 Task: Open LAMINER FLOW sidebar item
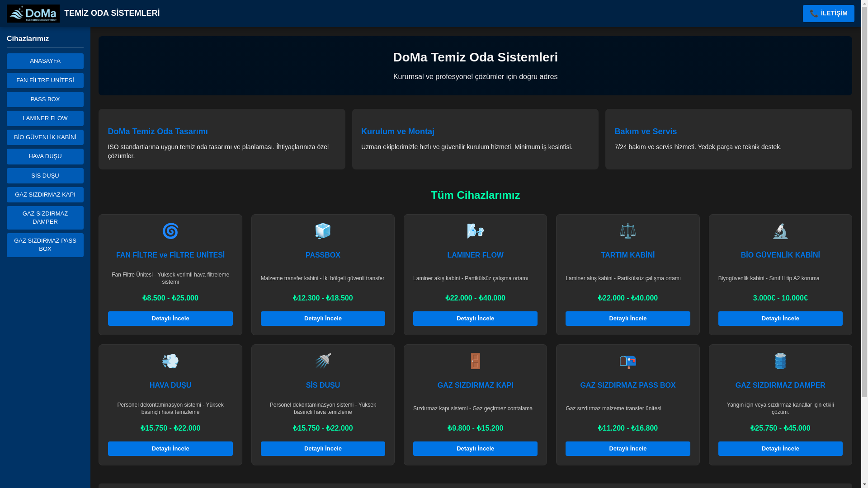coord(45,118)
